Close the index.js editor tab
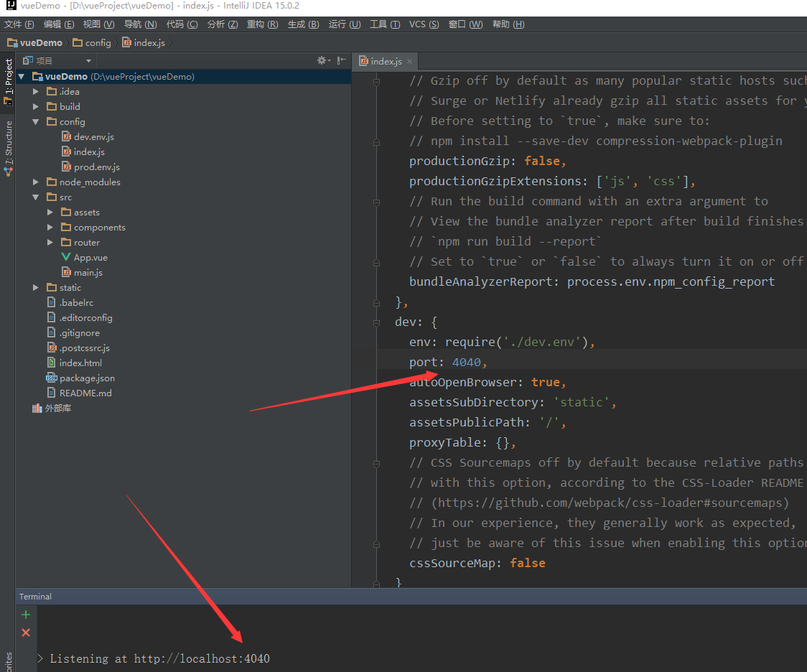807x672 pixels. 410,61
